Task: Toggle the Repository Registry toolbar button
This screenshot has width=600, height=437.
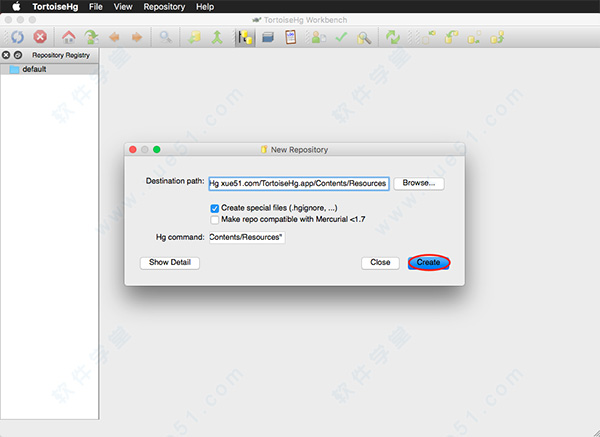Action: (x=245, y=38)
